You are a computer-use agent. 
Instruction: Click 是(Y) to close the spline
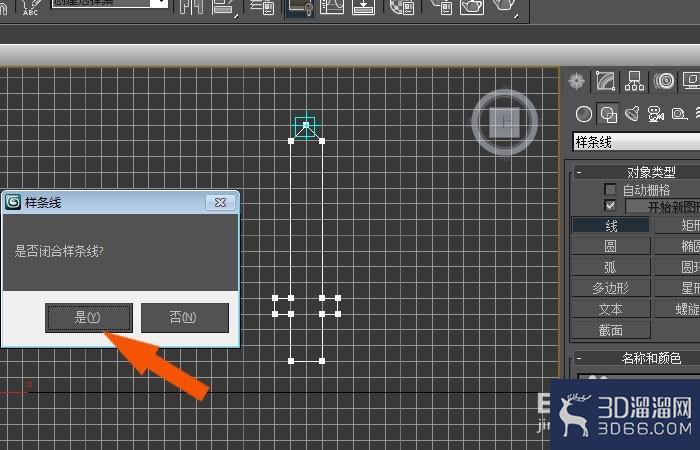click(89, 318)
